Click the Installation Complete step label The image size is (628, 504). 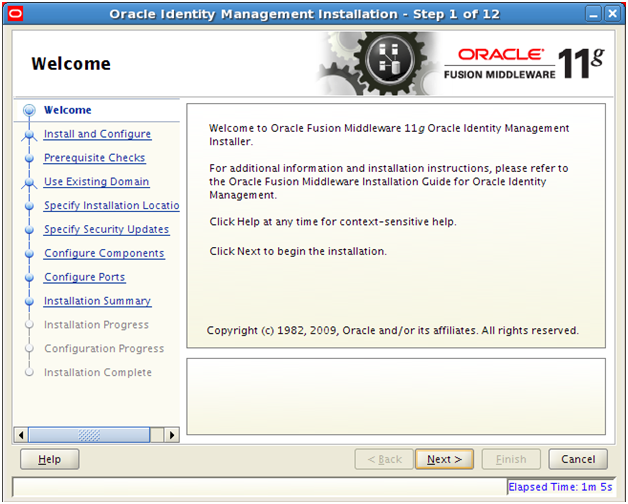[x=98, y=372]
